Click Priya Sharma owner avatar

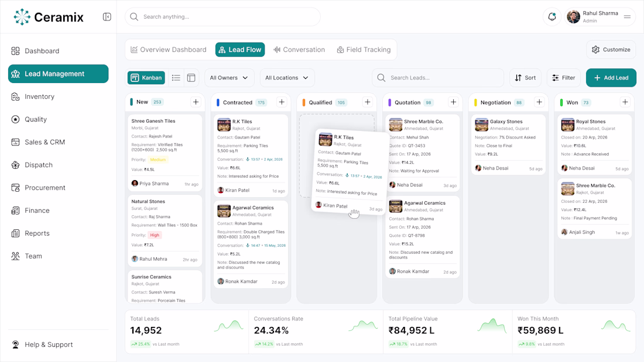[135, 184]
